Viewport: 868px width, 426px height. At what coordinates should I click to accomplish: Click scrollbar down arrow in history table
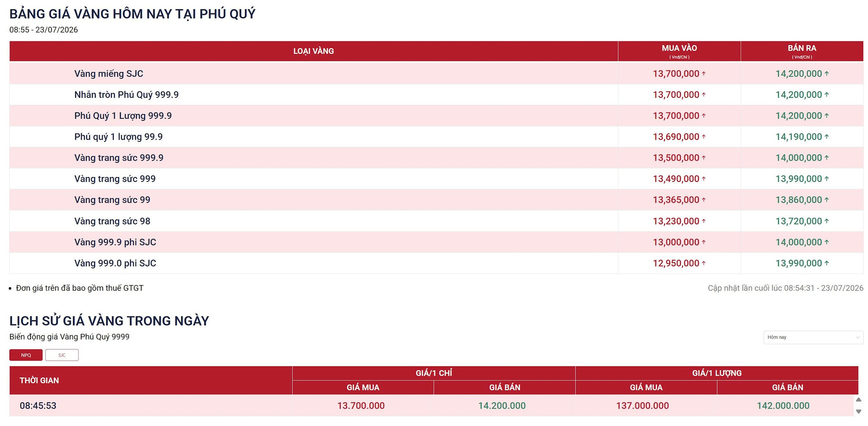tap(858, 412)
